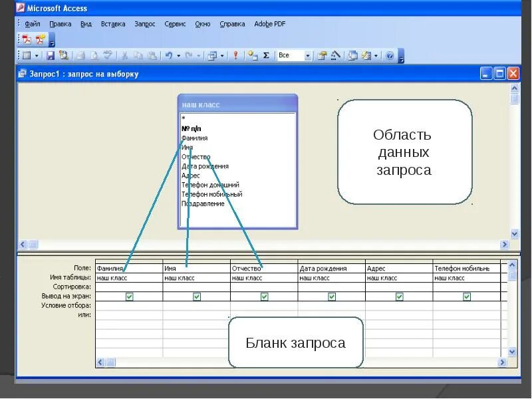This screenshot has height=399, width=532.
Task: Expand the New Object dropdown arrow
Action: tap(376, 56)
